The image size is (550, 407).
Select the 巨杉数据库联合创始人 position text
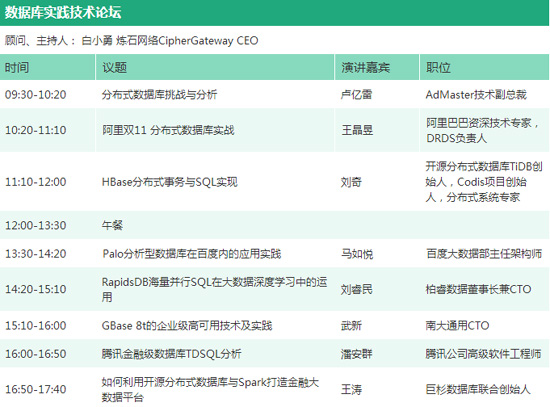click(x=478, y=389)
